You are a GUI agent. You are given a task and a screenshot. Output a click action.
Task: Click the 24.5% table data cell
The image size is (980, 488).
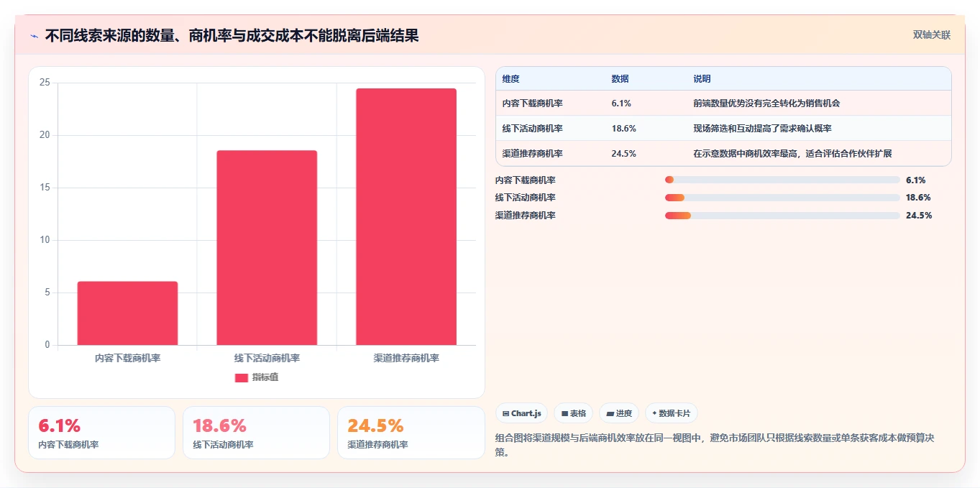pos(623,154)
